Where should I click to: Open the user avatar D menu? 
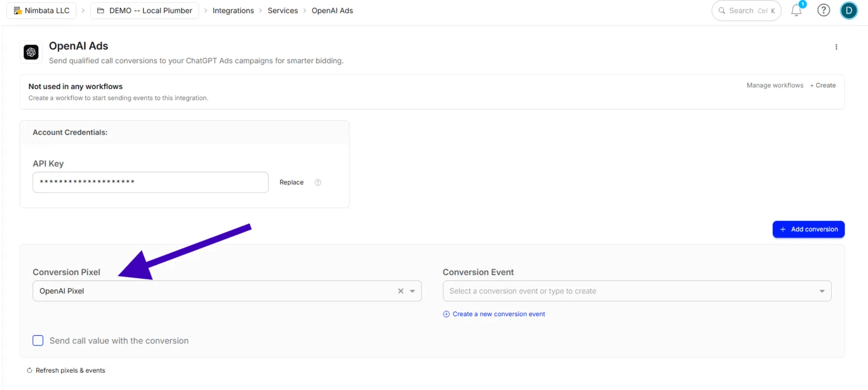[849, 10]
